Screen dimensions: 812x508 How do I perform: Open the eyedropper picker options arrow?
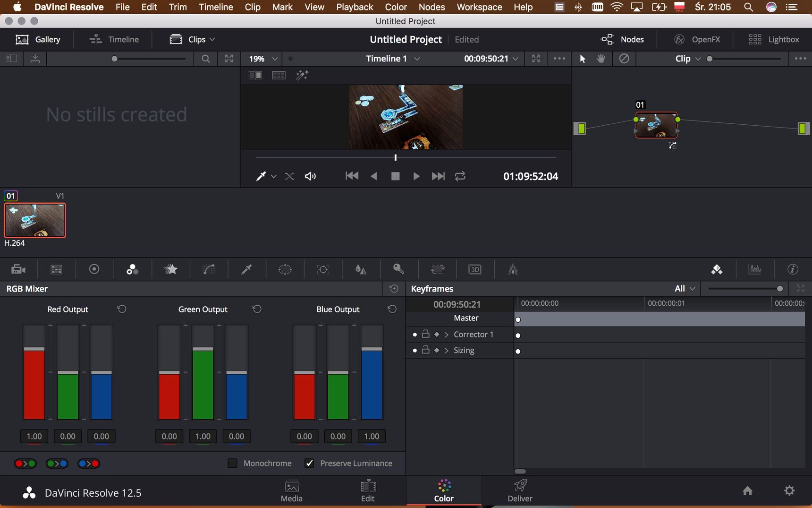pyautogui.click(x=274, y=176)
